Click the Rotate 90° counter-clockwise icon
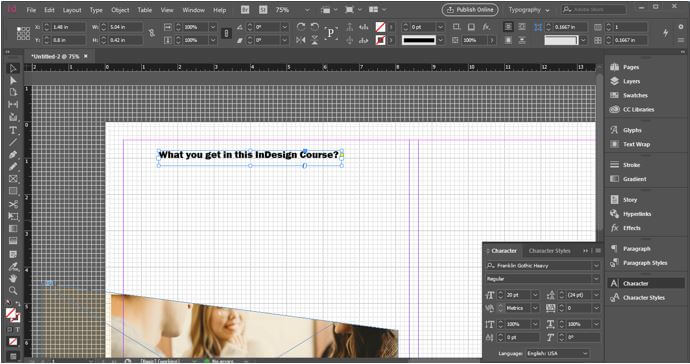 pos(315,27)
